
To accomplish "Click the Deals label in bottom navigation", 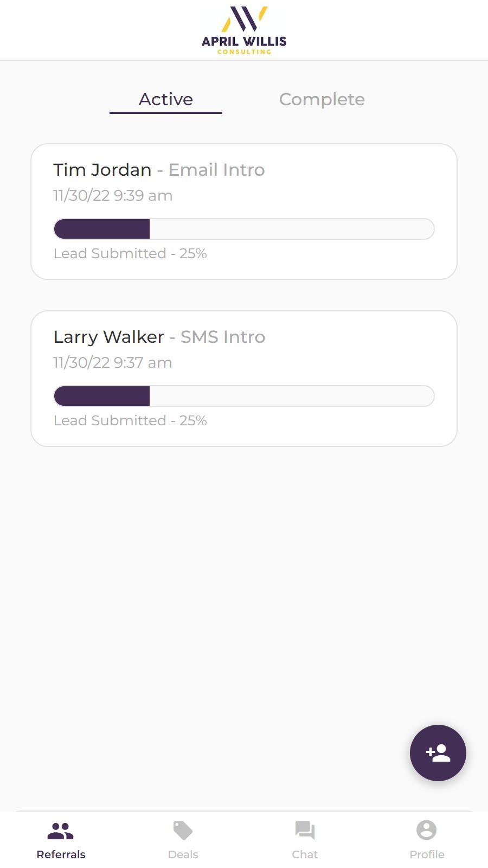I will click(183, 854).
